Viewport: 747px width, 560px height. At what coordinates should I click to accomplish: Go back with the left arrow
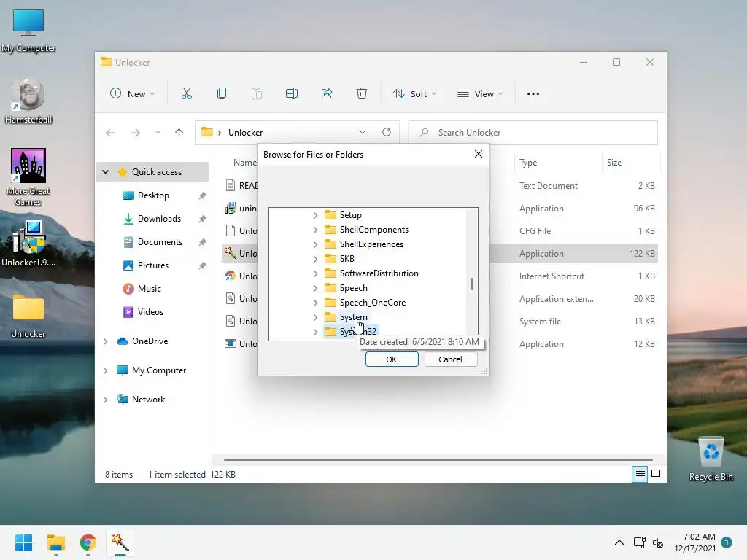click(x=110, y=133)
